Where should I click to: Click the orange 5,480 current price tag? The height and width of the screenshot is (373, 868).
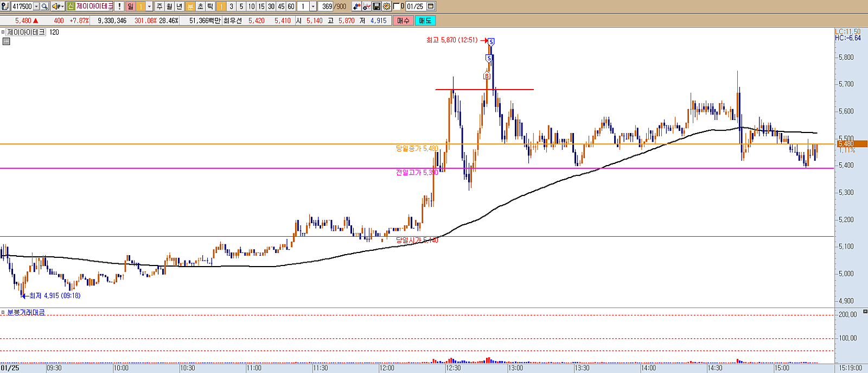click(852, 144)
